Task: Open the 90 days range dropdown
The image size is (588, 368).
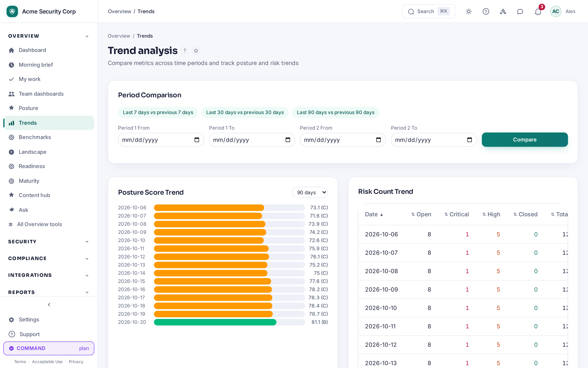Action: [310, 192]
